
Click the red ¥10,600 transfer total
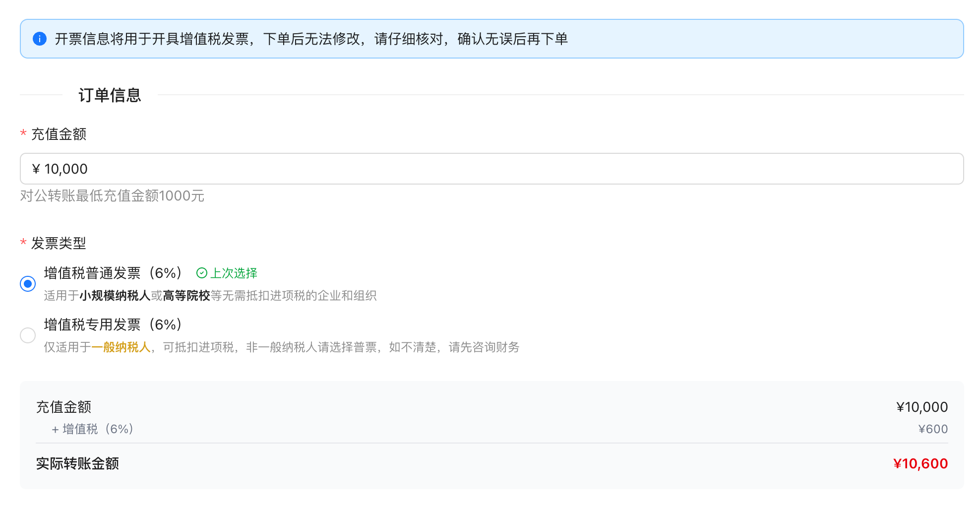[x=920, y=463]
